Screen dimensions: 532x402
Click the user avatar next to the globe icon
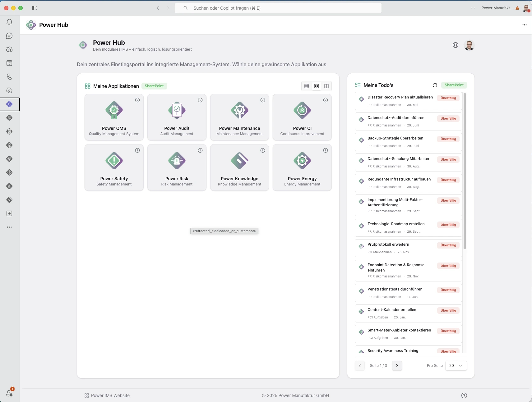[x=469, y=45]
